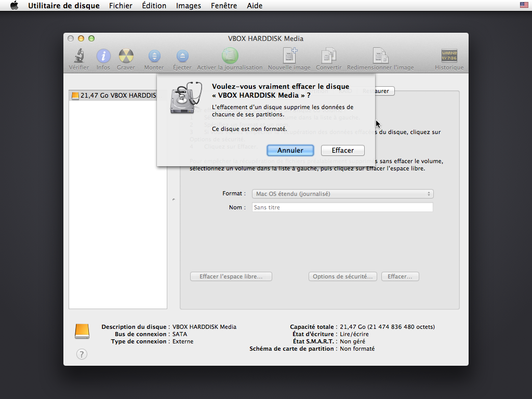
Task: Open the Fichier menu
Action: pyautogui.click(x=121, y=6)
